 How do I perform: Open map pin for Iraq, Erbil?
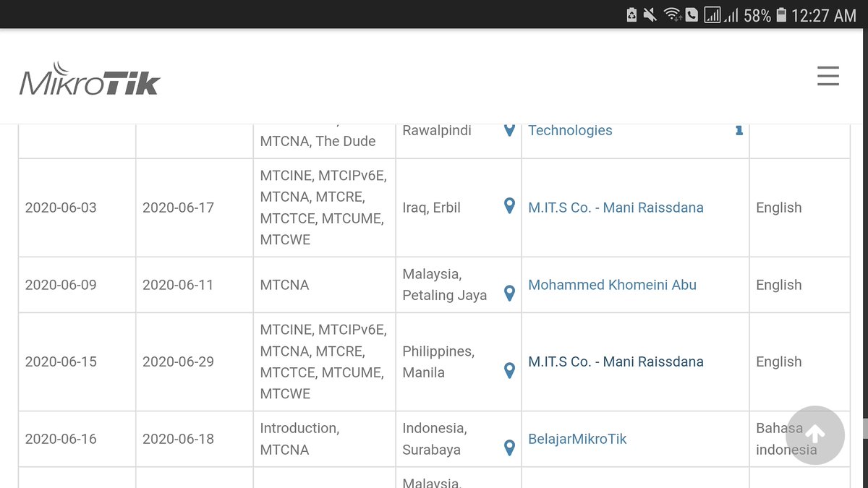(x=509, y=206)
